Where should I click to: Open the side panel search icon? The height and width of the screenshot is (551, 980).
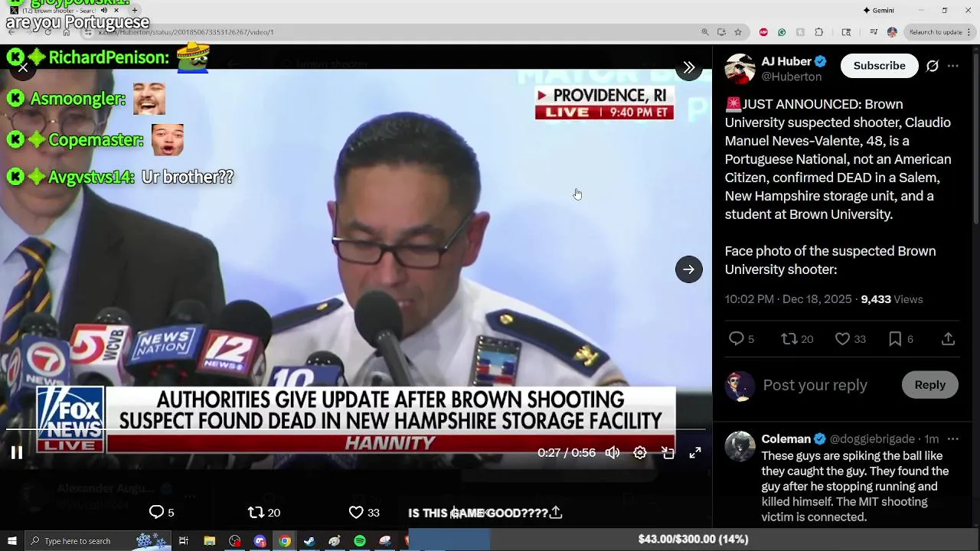pyautogui.click(x=846, y=32)
